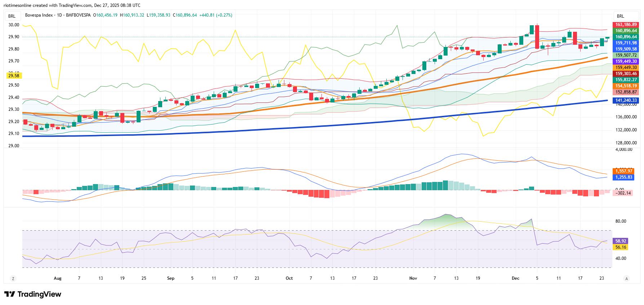Click the orange 154,518.19 price label
The width and height of the screenshot is (644, 305).
point(626,86)
